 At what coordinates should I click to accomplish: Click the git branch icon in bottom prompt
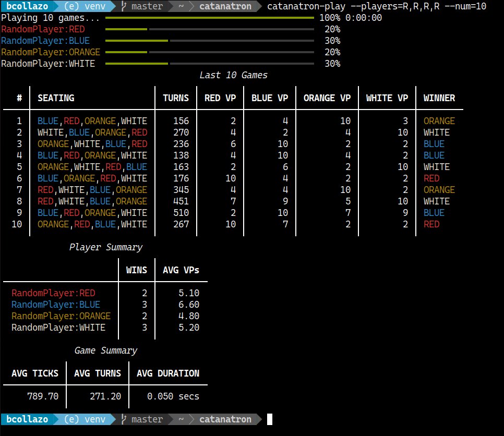tap(124, 419)
